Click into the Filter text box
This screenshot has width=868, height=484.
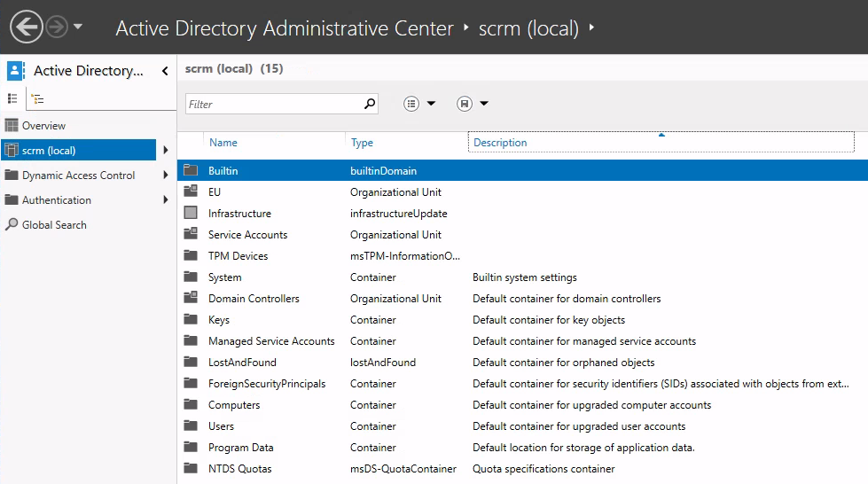tap(274, 104)
